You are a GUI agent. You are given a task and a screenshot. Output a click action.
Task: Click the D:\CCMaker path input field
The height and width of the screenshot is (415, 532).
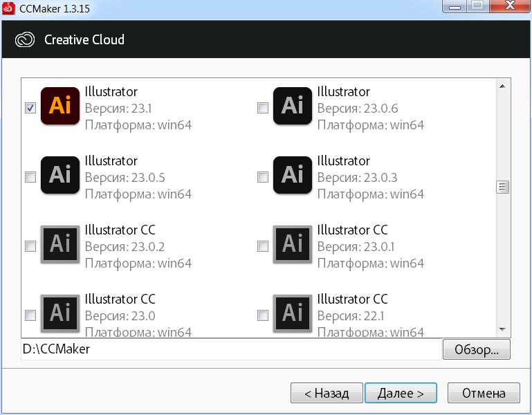click(x=231, y=349)
